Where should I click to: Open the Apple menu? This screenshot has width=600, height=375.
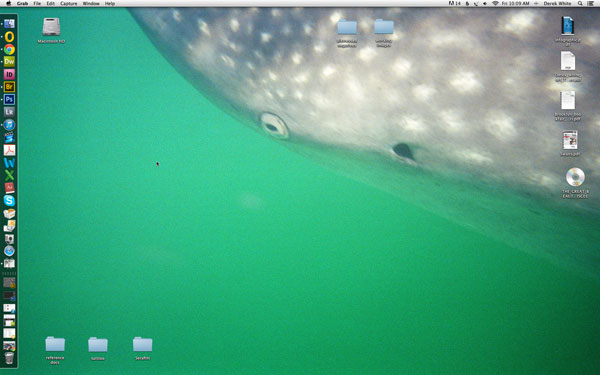click(x=8, y=3)
